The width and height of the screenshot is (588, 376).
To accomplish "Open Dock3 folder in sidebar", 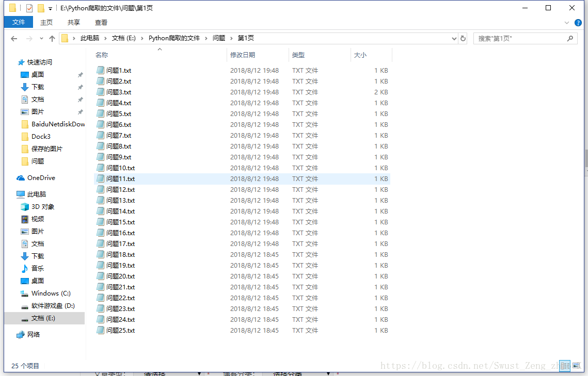I will coord(41,136).
